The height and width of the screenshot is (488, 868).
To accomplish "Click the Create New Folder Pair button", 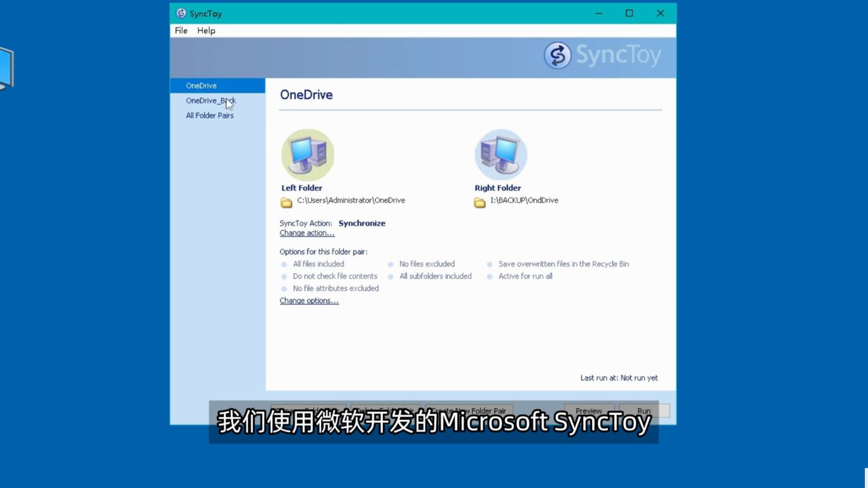I will 469,410.
